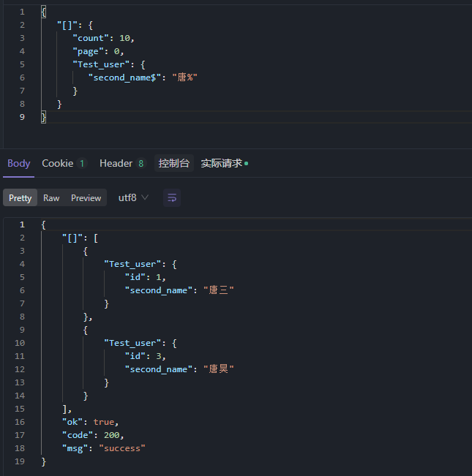Screen dimensions: 472x476
Task: Click response line number 19
Action: [20, 461]
